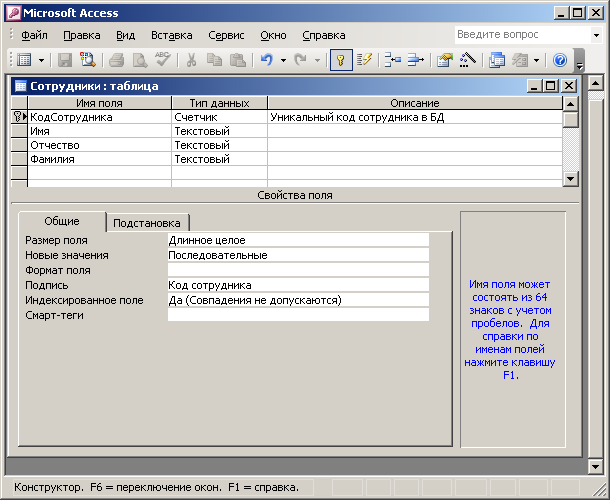The image size is (610, 500).
Task: Select the Отчество row selector box
Action: (x=19, y=145)
